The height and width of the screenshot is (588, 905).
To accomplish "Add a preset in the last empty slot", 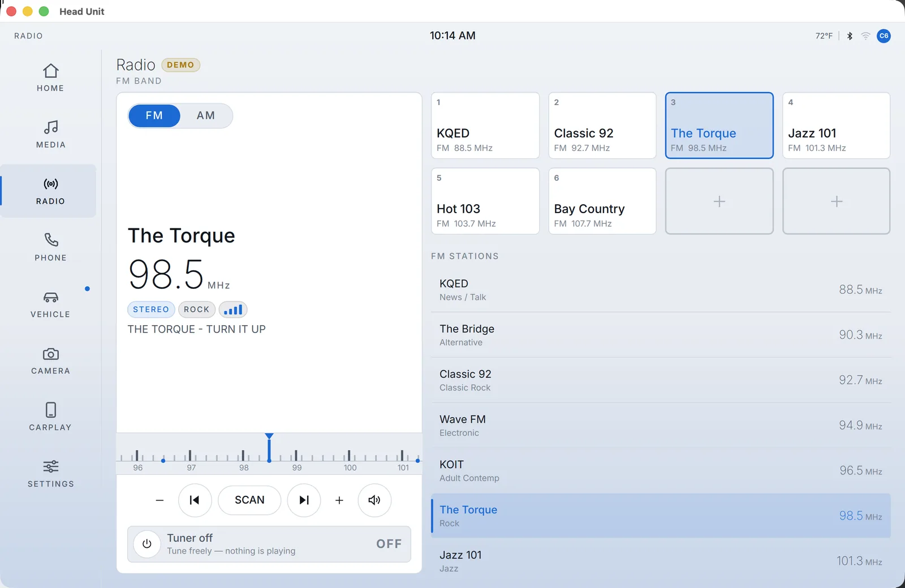I will point(837,201).
